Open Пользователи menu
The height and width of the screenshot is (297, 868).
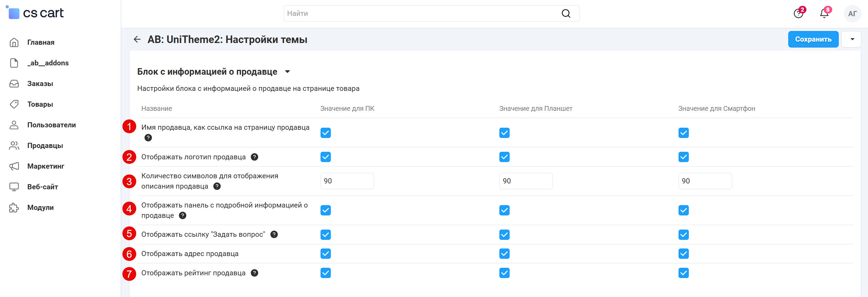[52, 125]
